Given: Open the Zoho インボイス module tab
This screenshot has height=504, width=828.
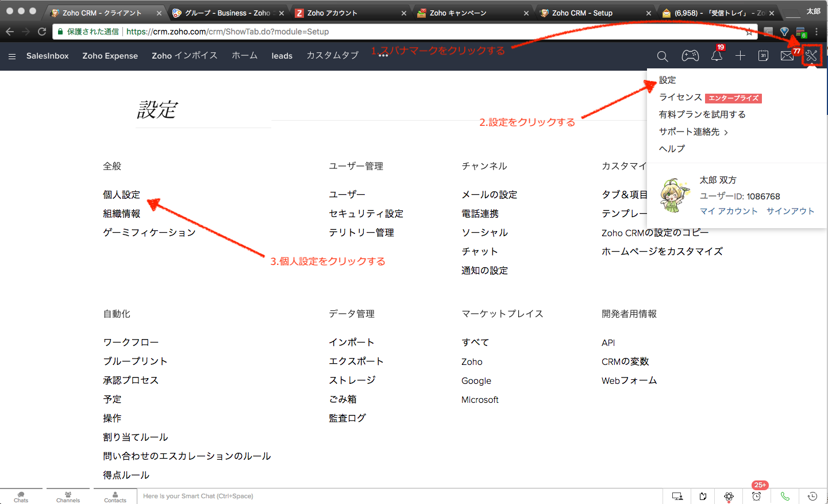Looking at the screenshot, I should pos(184,56).
